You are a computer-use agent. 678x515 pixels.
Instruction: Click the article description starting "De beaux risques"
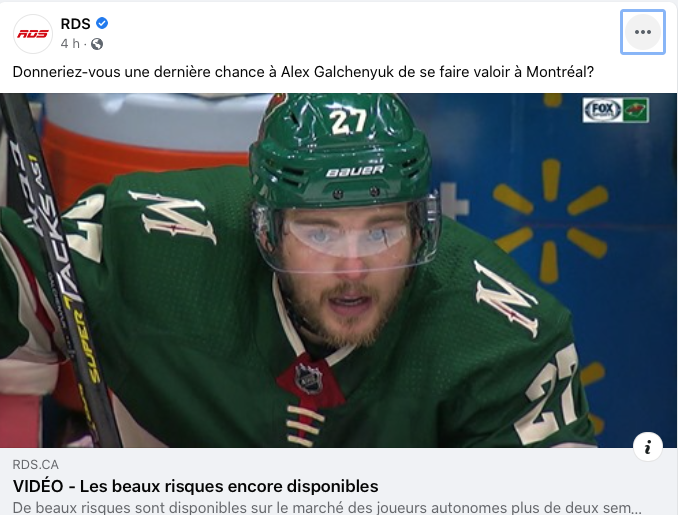pos(327,507)
